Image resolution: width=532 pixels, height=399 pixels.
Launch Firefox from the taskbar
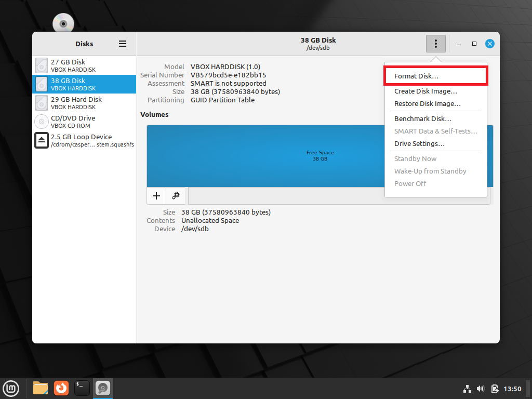[61, 388]
